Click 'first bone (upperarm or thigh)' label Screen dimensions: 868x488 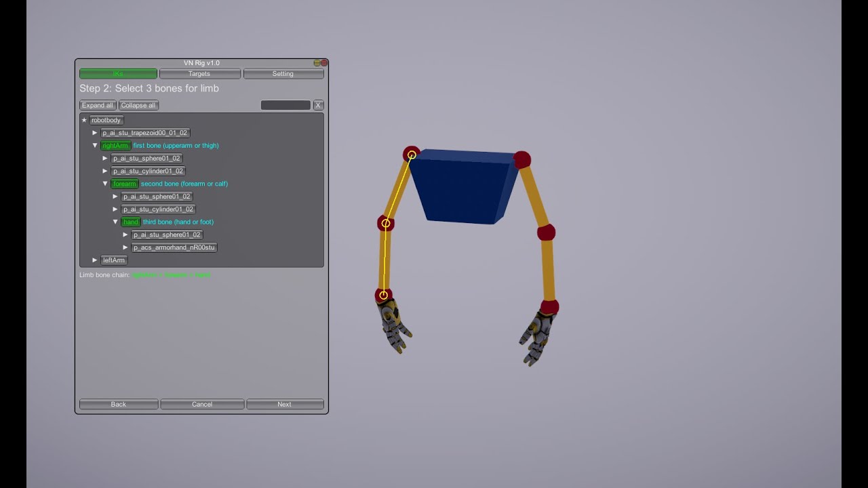point(176,146)
